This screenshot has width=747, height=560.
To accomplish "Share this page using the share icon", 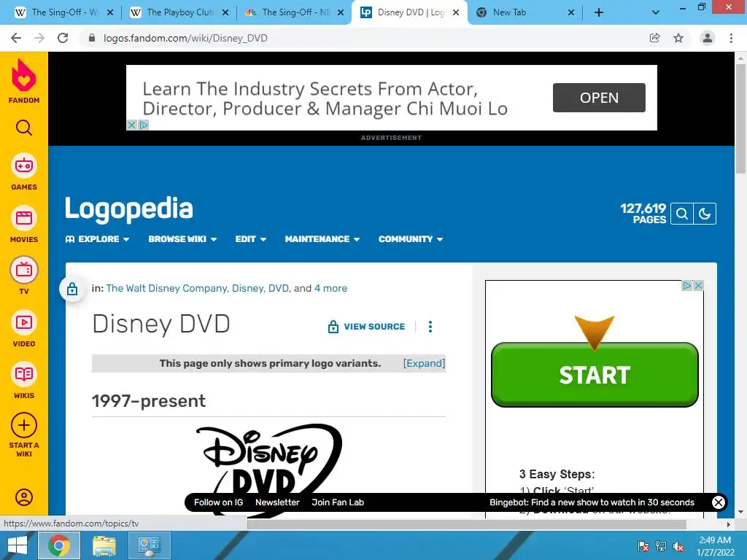I will click(655, 38).
